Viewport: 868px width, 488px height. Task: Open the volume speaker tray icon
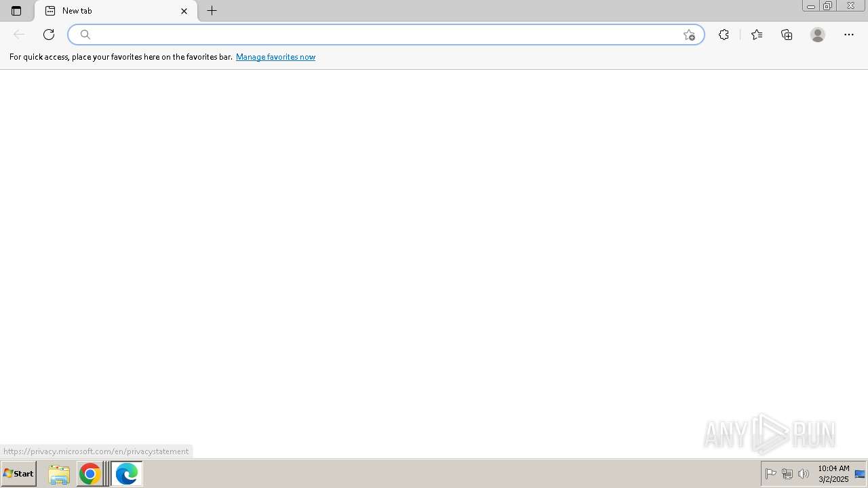tap(804, 474)
